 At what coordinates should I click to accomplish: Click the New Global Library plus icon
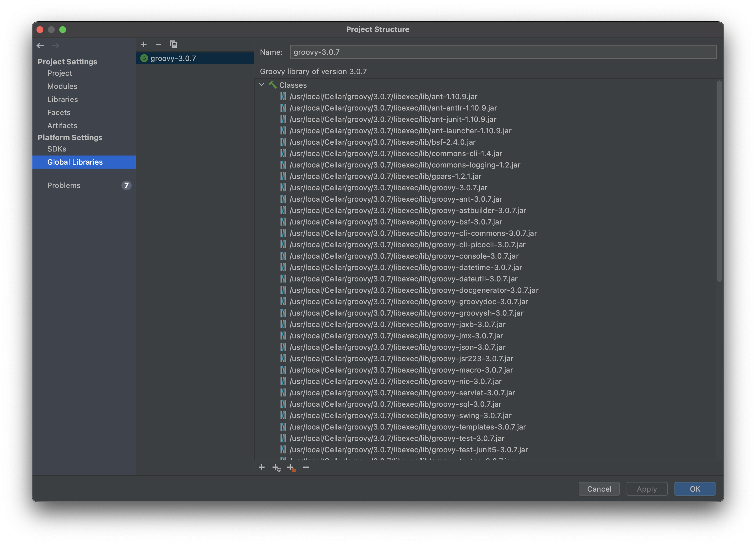point(144,44)
